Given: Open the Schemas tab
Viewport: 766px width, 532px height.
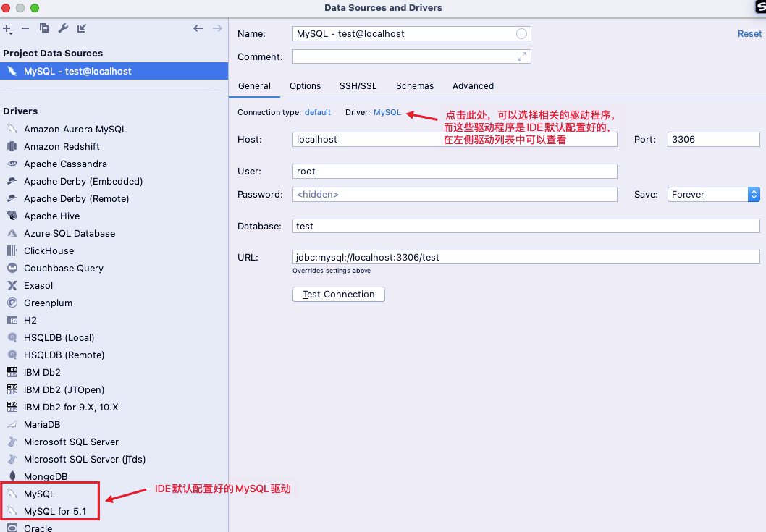Looking at the screenshot, I should (x=415, y=86).
